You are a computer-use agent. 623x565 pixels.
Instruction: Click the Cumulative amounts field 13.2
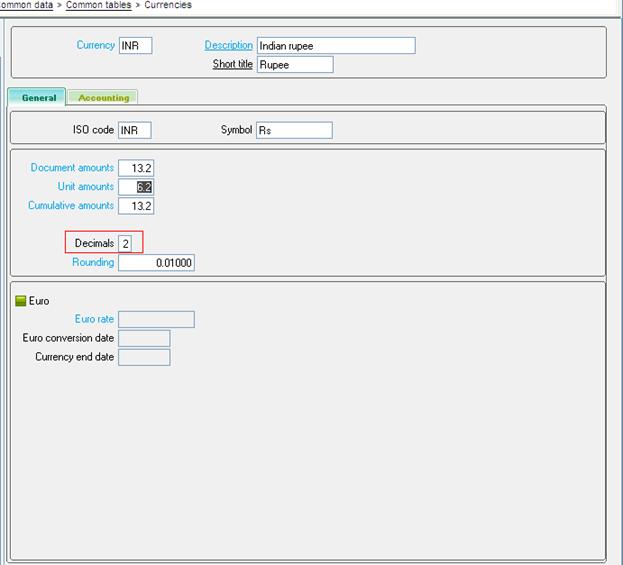pos(136,206)
